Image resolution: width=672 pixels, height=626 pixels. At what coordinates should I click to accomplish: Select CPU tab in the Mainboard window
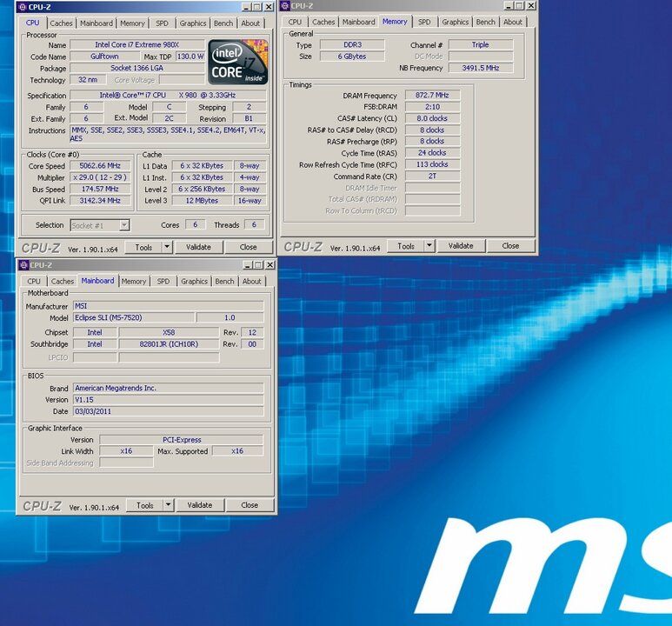[x=34, y=282]
